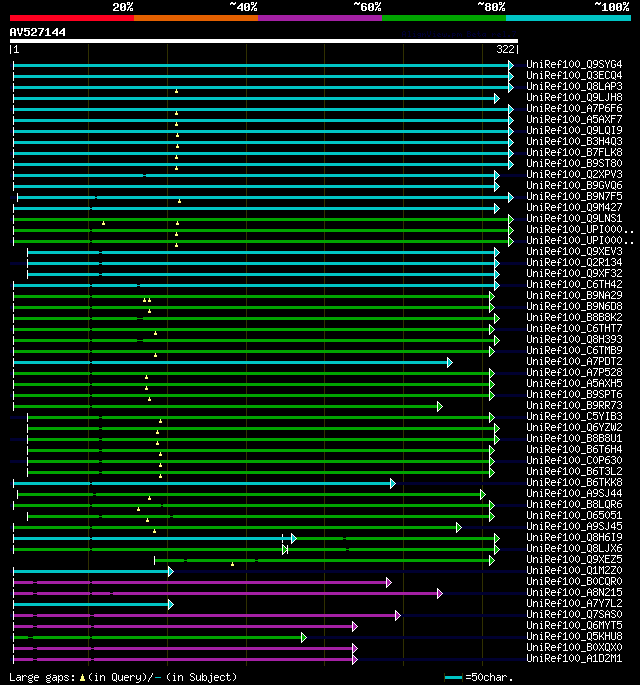This screenshot has width=640, height=685.
Task: Click the red 20% identity color band
Action: point(72,18)
